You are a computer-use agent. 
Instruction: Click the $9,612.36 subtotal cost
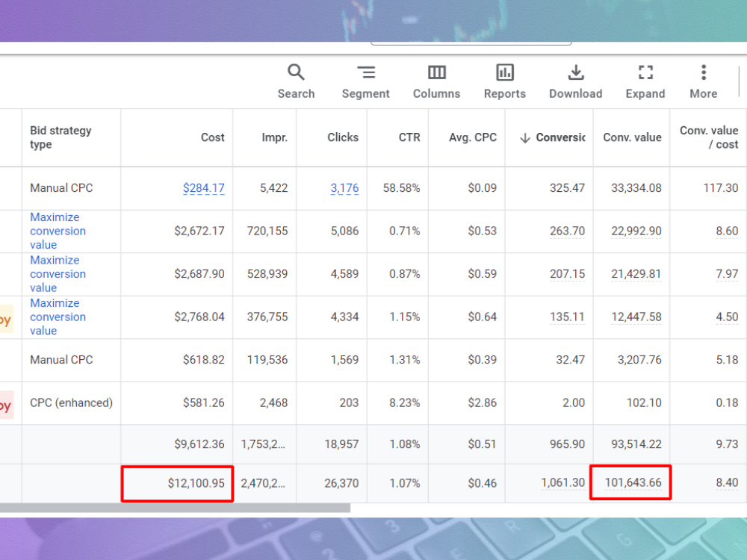[199, 444]
